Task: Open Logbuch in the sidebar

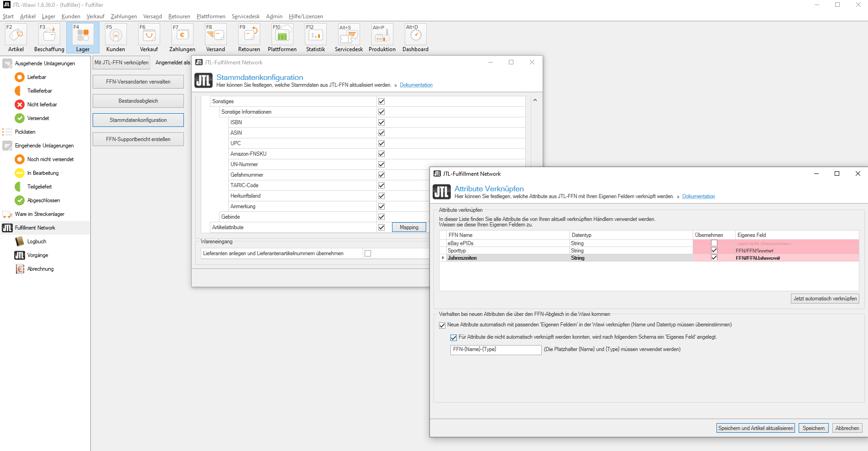Action: pos(37,241)
